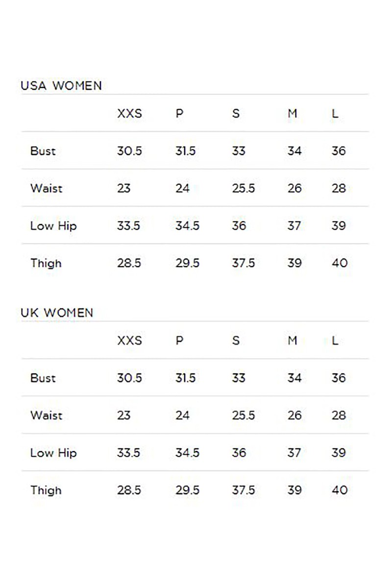Click the Low Hip row label in UK table

(53, 453)
